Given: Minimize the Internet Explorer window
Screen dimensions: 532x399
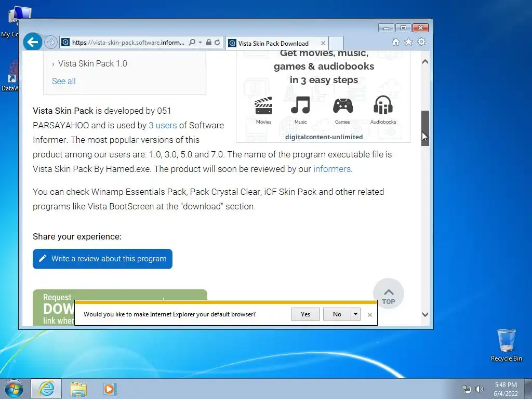Looking at the screenshot, I should [x=386, y=28].
